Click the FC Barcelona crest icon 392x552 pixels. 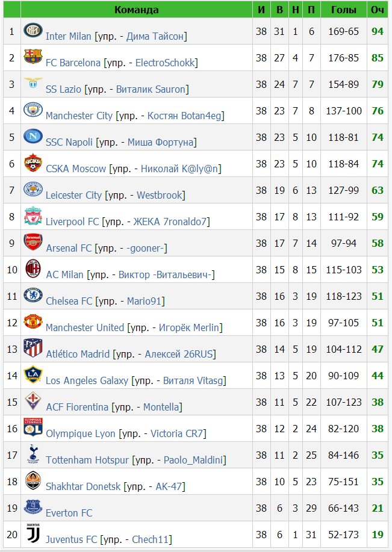[33, 57]
